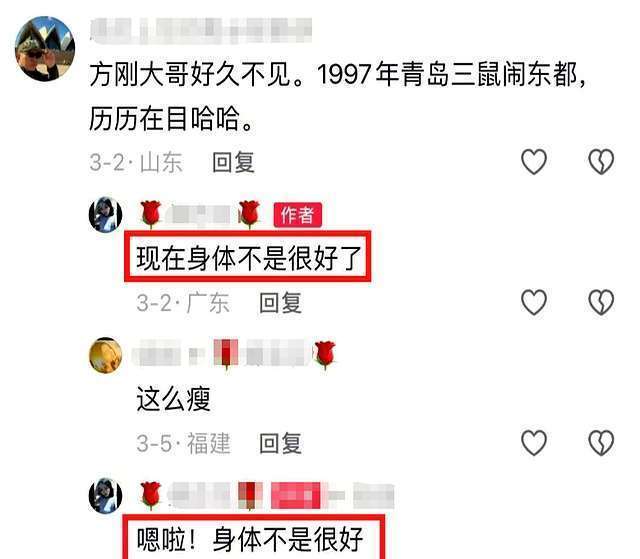This screenshot has height=559, width=640.
Task: Tap broken heart on 现在身体不是很好了 reply
Action: pyautogui.click(x=601, y=302)
